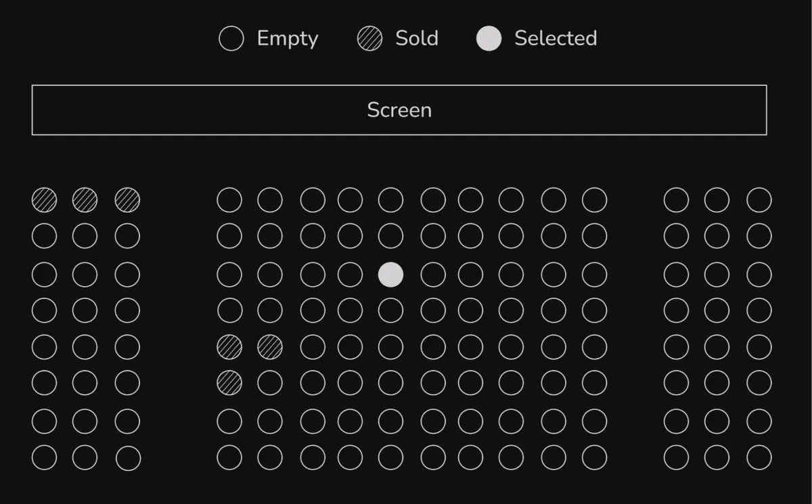Click the second sold seat in center block's fifth row
The width and height of the screenshot is (812, 504).
pyautogui.click(x=270, y=347)
